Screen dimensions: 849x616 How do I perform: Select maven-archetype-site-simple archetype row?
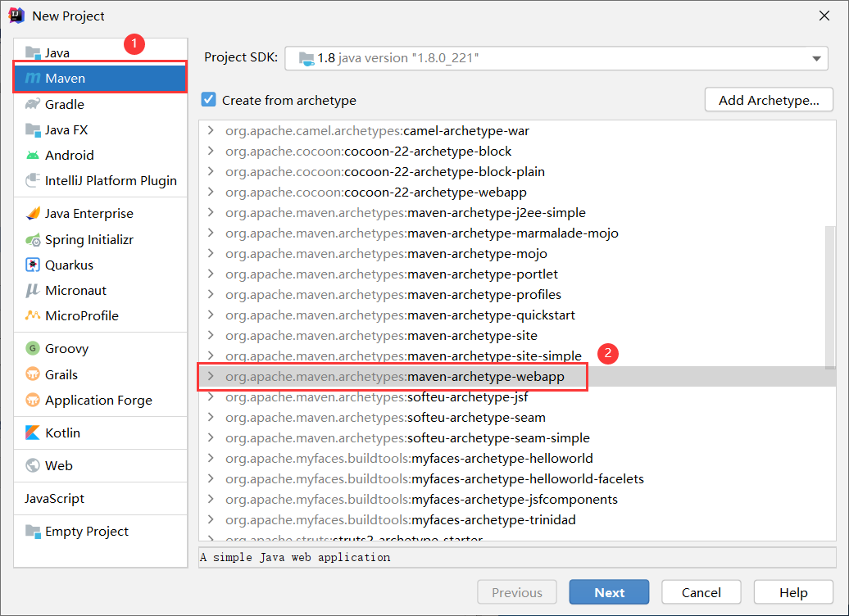click(518, 356)
